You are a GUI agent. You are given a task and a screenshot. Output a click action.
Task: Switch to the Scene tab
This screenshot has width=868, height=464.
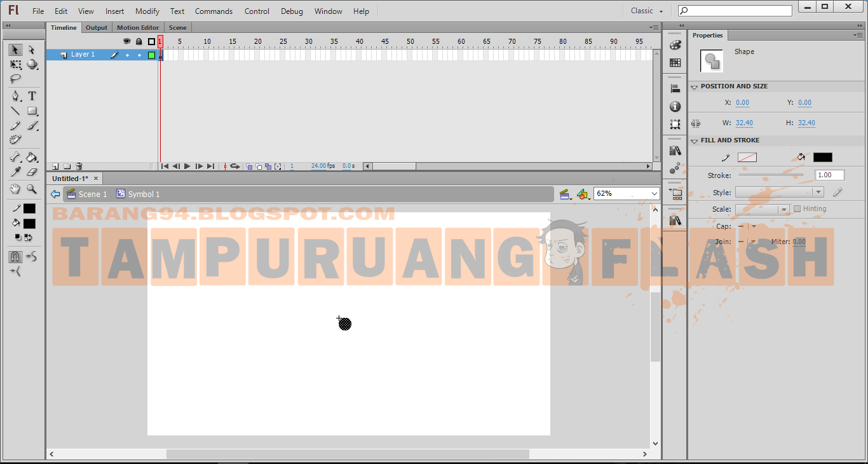click(178, 28)
